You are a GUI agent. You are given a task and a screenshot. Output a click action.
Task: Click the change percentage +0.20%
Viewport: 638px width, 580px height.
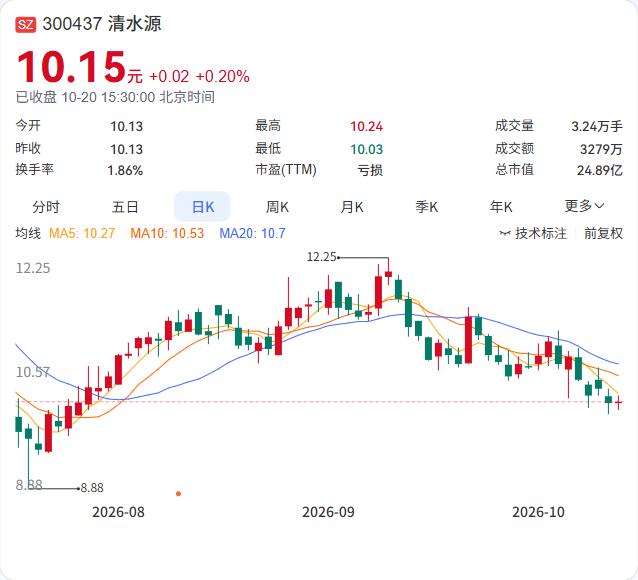(223, 77)
